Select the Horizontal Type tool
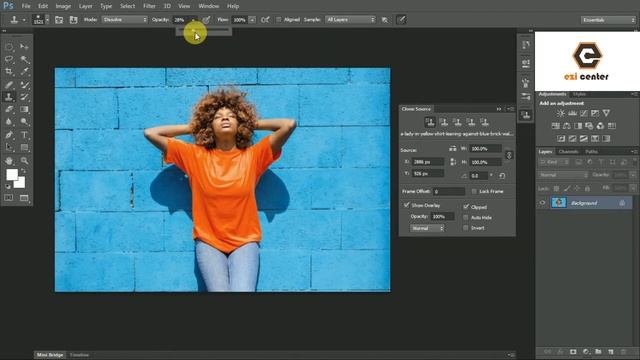 point(24,135)
